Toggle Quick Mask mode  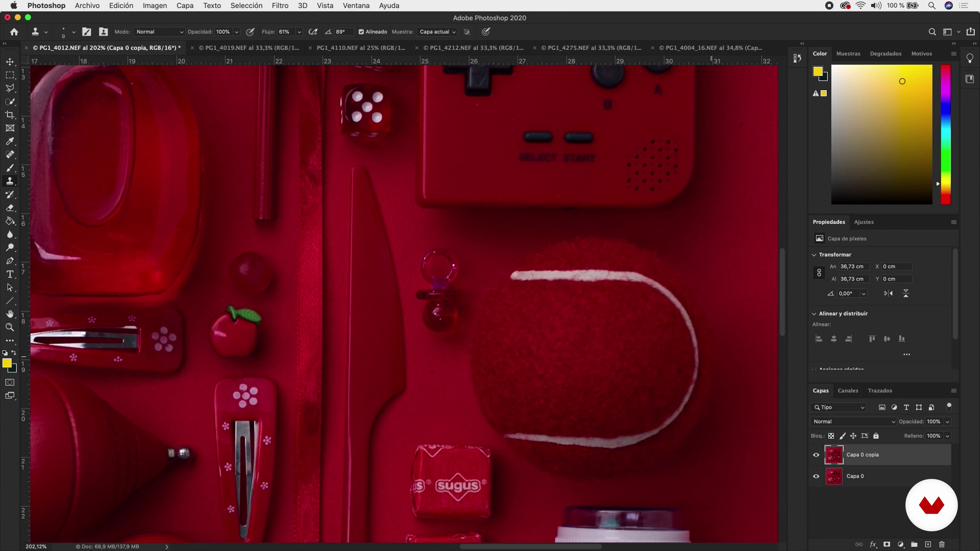click(x=10, y=382)
